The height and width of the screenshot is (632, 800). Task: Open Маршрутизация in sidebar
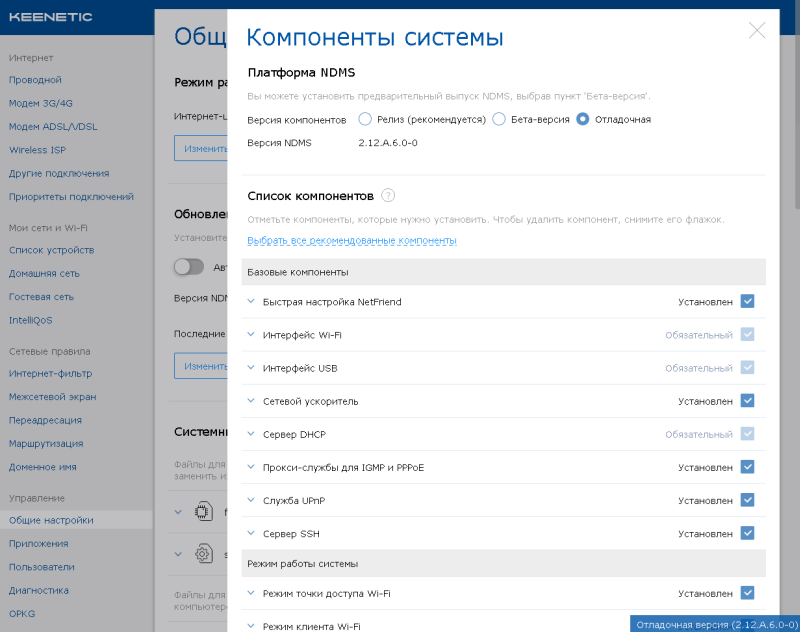pos(46,444)
